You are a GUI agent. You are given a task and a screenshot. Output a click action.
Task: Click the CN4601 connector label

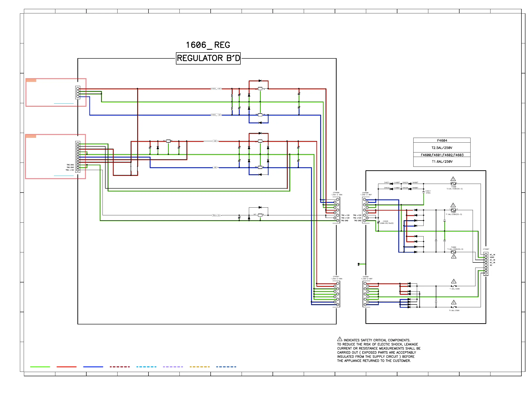pyautogui.click(x=366, y=277)
